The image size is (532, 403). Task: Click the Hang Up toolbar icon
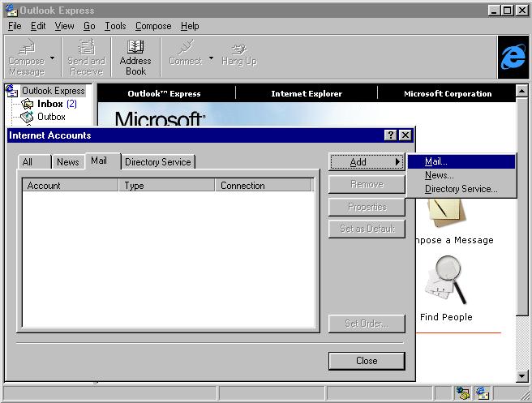coord(239,54)
